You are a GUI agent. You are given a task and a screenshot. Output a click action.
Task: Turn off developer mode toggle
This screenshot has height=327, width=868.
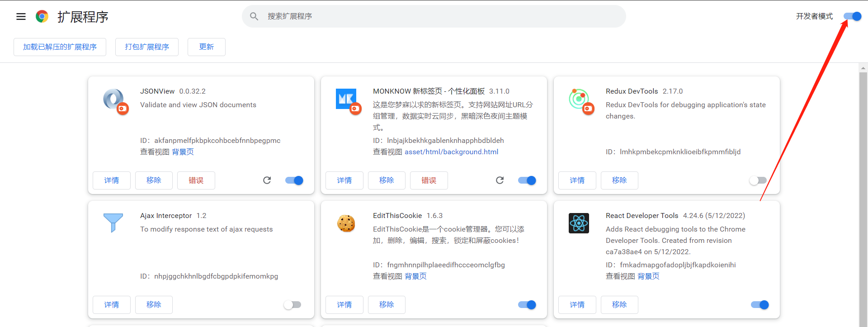tap(853, 16)
